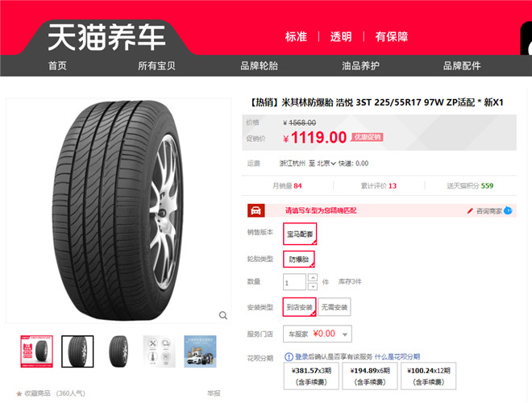Click the info icon beside 花呗分期 notice
Screen dimensions: 532x403
click(x=289, y=357)
